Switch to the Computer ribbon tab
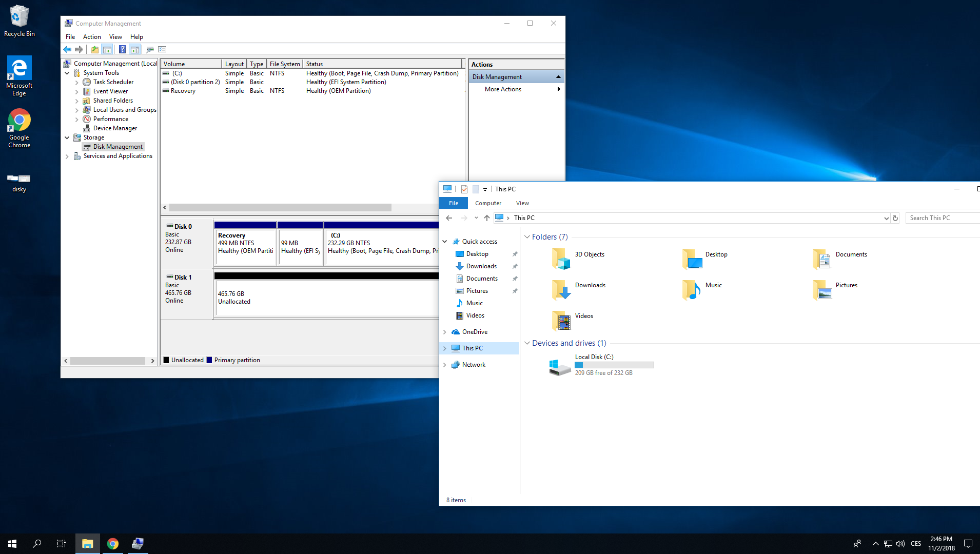This screenshot has width=980, height=554. pyautogui.click(x=488, y=203)
